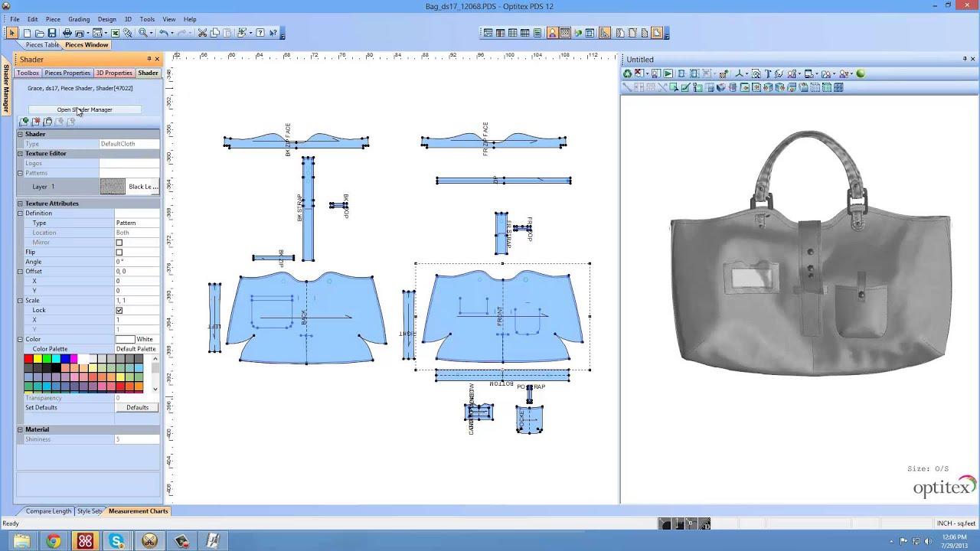This screenshot has width=980, height=551.
Task: Click the green sphere icon in 3D toolbar
Action: (x=861, y=73)
